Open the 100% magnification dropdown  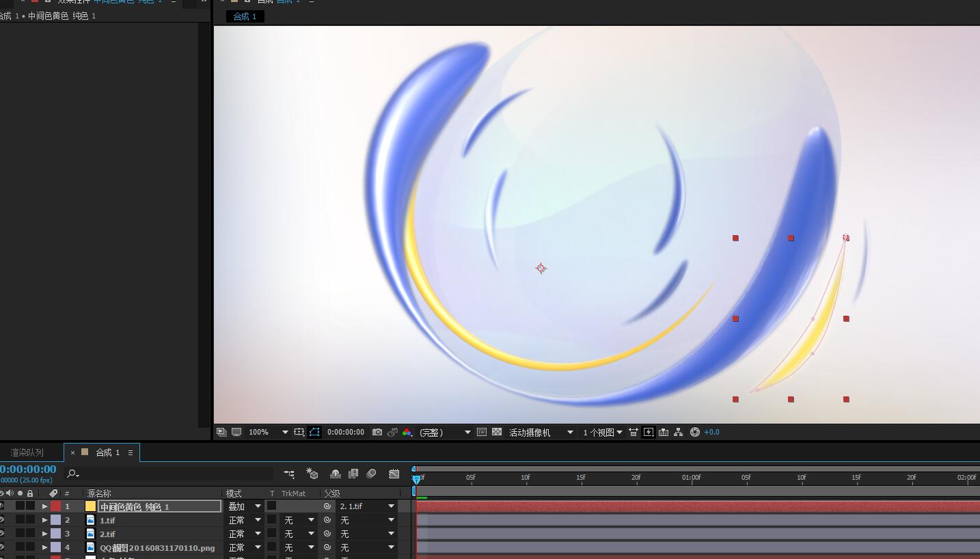268,432
